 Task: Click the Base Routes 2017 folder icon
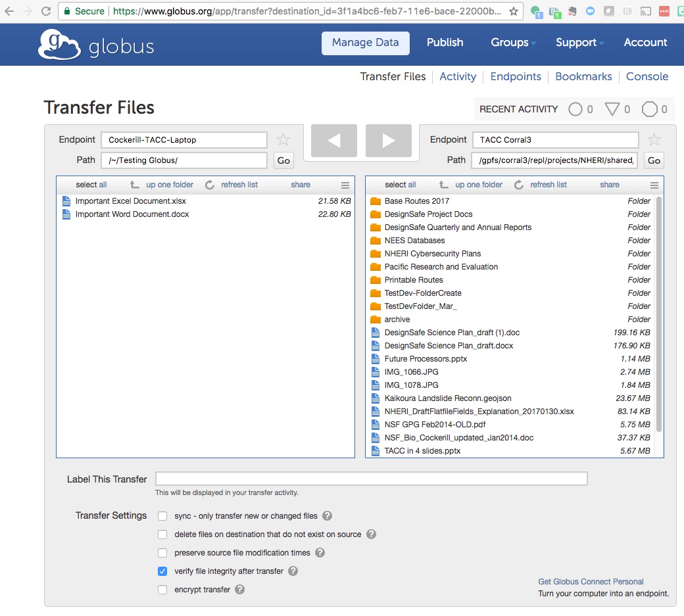(375, 201)
